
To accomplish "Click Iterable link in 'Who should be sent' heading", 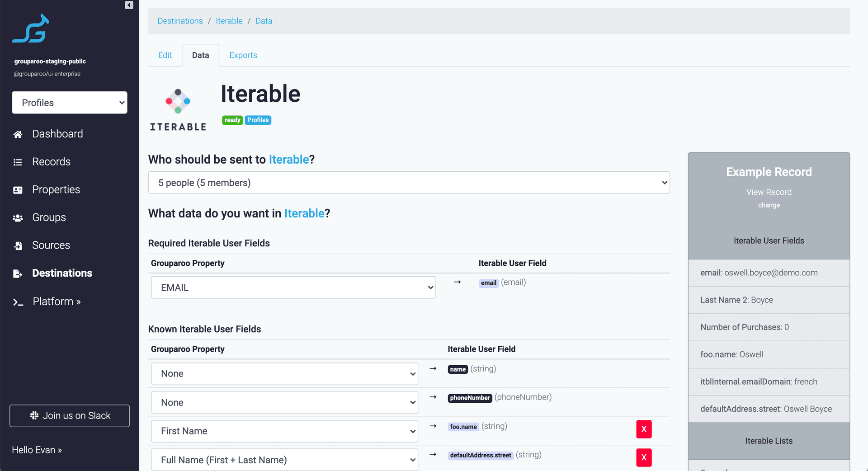I will tap(288, 160).
